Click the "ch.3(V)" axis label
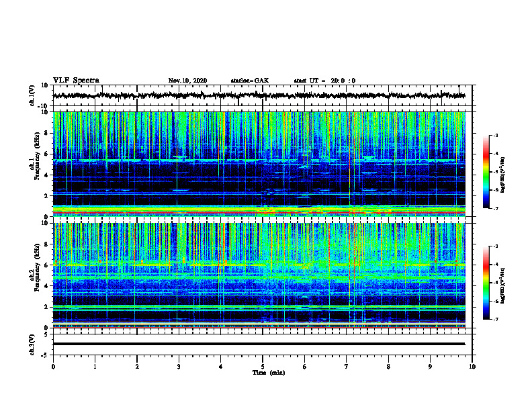Viewport: 532px width, 411px height. click(x=32, y=345)
